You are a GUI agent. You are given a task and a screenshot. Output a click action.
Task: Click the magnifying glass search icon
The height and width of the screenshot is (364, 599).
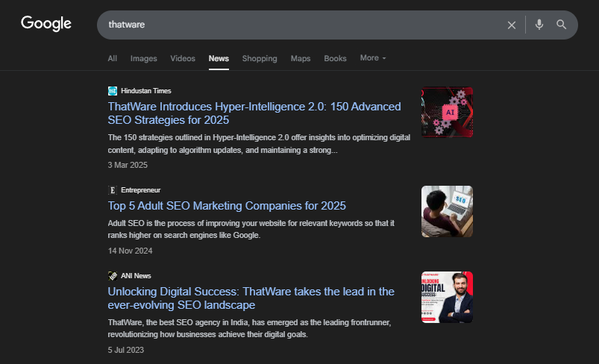pos(561,25)
